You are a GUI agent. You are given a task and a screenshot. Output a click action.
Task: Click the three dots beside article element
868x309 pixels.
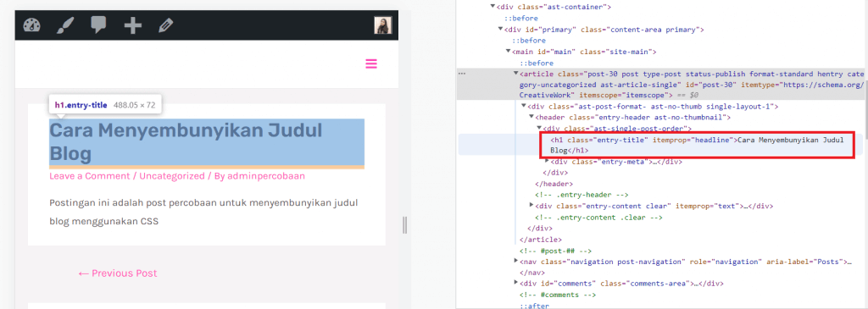pyautogui.click(x=462, y=74)
